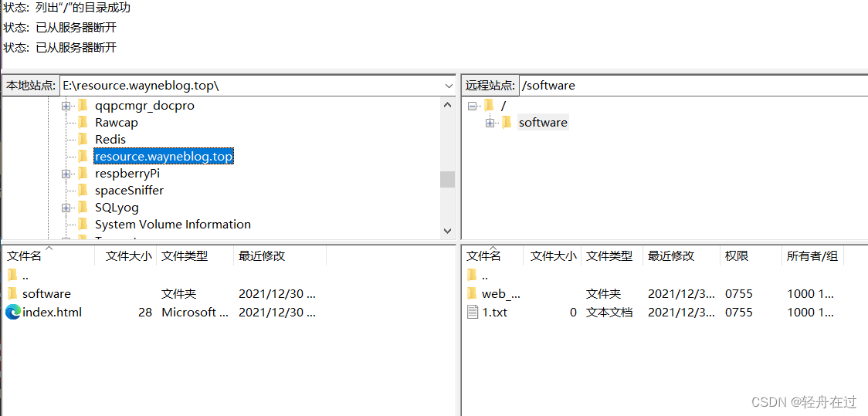Click the Redis folder icon in tree
The height and width of the screenshot is (416, 868).
[x=83, y=140]
